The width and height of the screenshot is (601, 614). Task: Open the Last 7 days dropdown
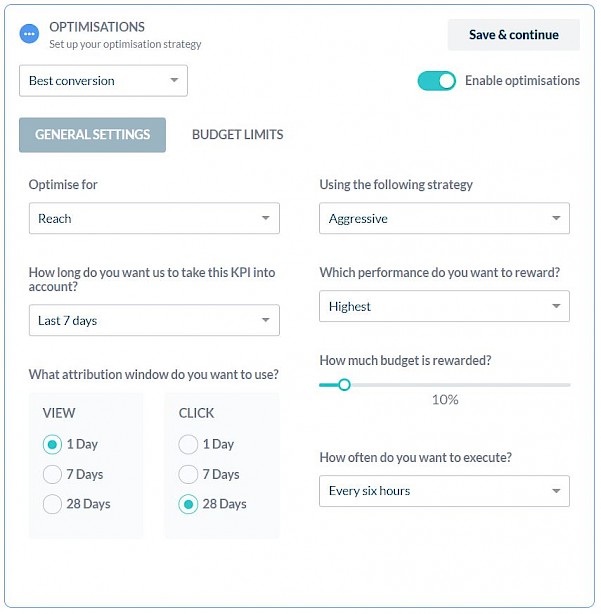(x=154, y=320)
